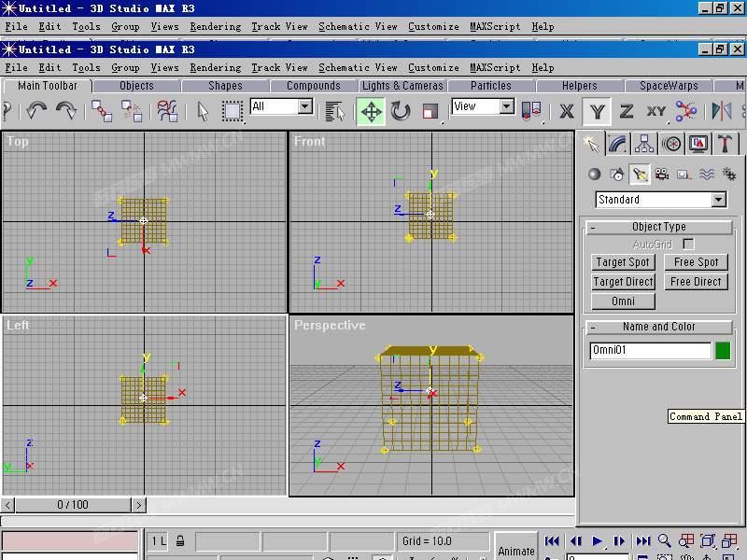Open the Display command panel tab

698,144
